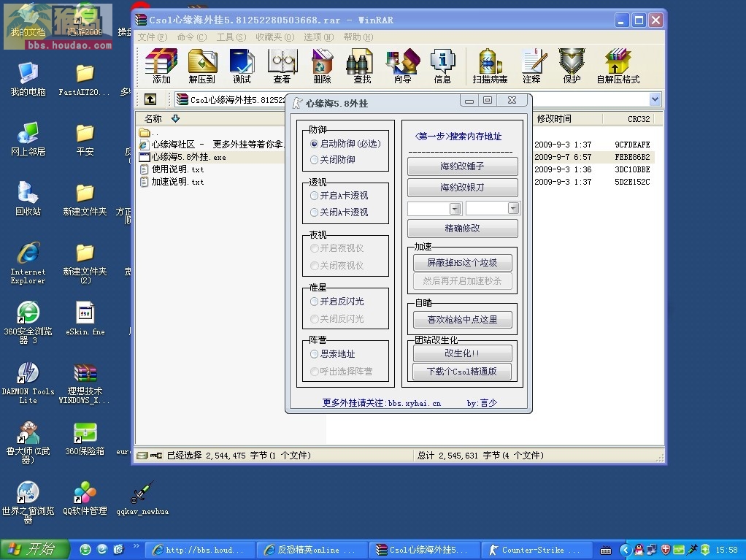The height and width of the screenshot is (560, 746).
Task: Open the 选项(N) menu
Action: tap(319, 37)
